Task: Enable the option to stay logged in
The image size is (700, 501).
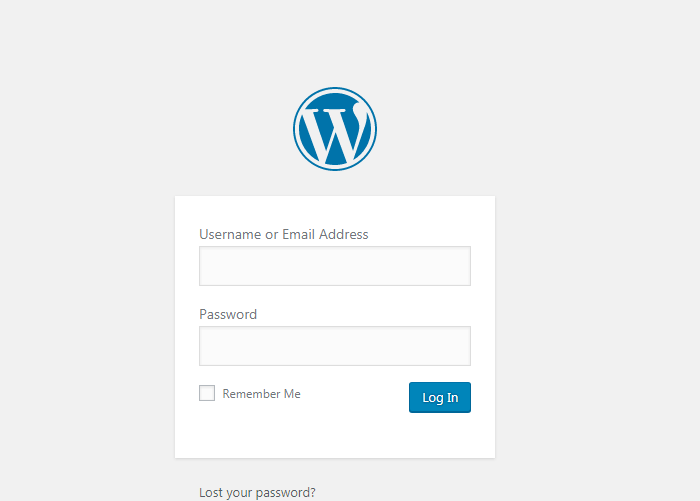Action: (x=207, y=393)
